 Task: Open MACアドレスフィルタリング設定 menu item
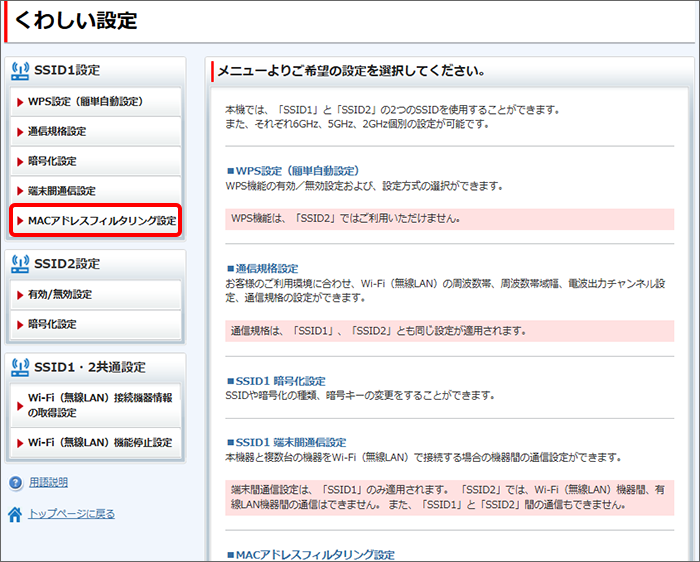point(96,221)
